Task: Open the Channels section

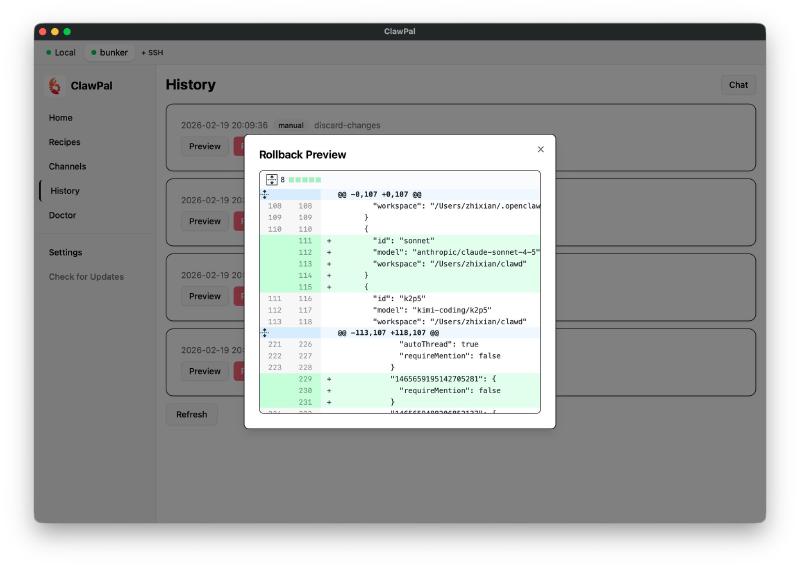Action: click(68, 166)
